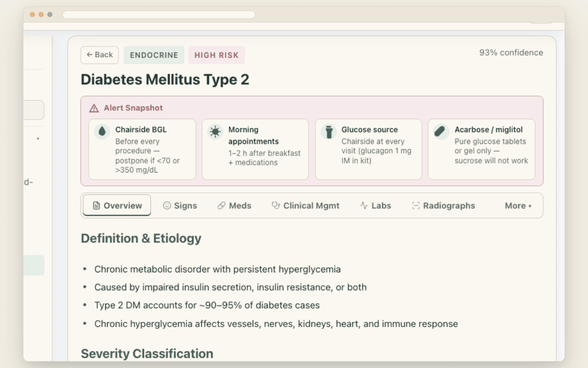Viewport: 588px width, 368px height.
Task: Switch to the Labs tab
Action: 375,206
